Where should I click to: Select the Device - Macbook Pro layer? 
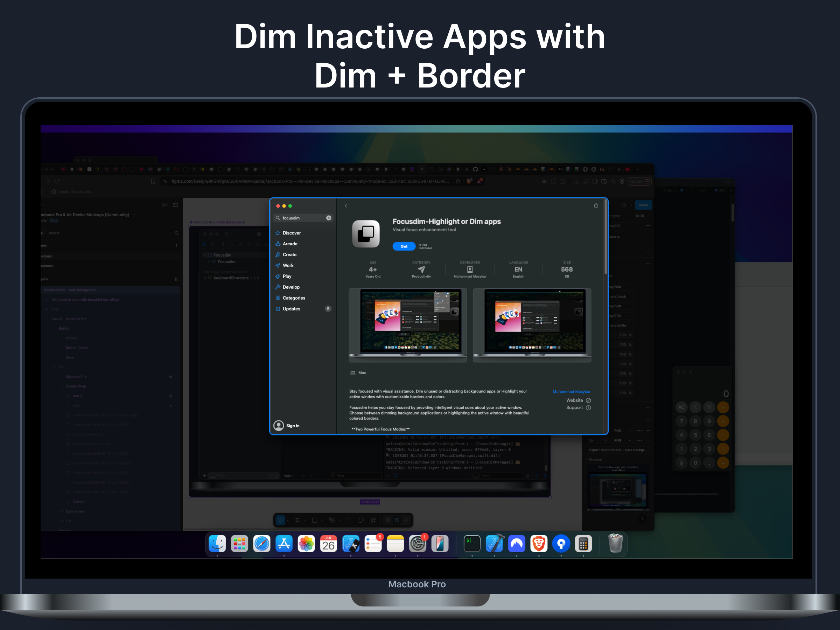(110, 319)
